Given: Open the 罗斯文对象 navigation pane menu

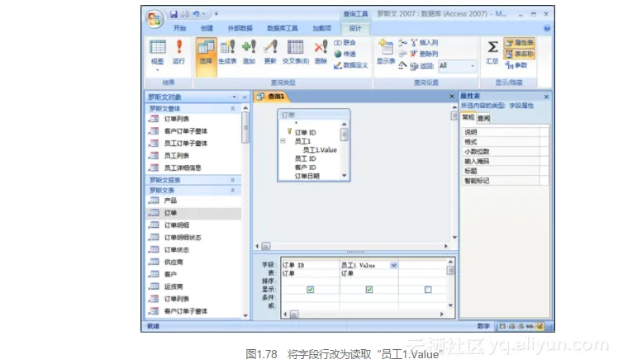Looking at the screenshot, I should [234, 97].
